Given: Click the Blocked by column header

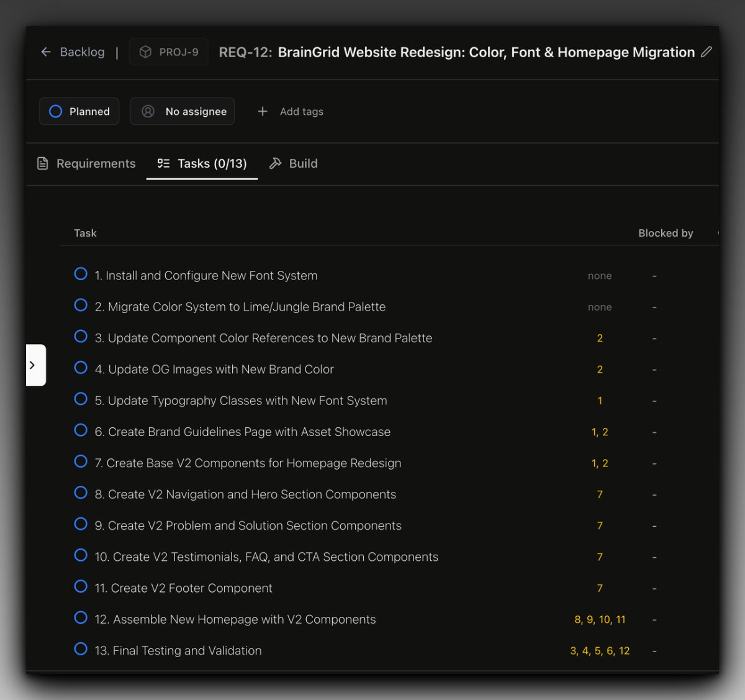Looking at the screenshot, I should [666, 233].
